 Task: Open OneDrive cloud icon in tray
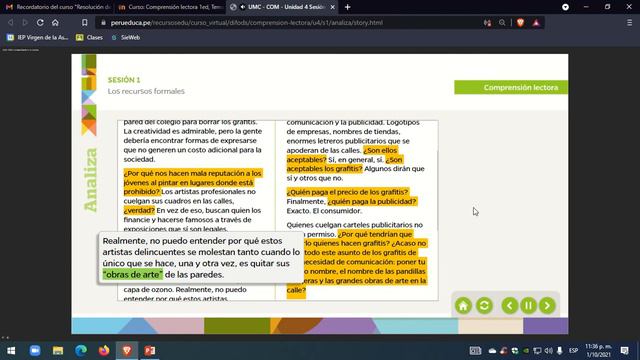click(x=492, y=351)
